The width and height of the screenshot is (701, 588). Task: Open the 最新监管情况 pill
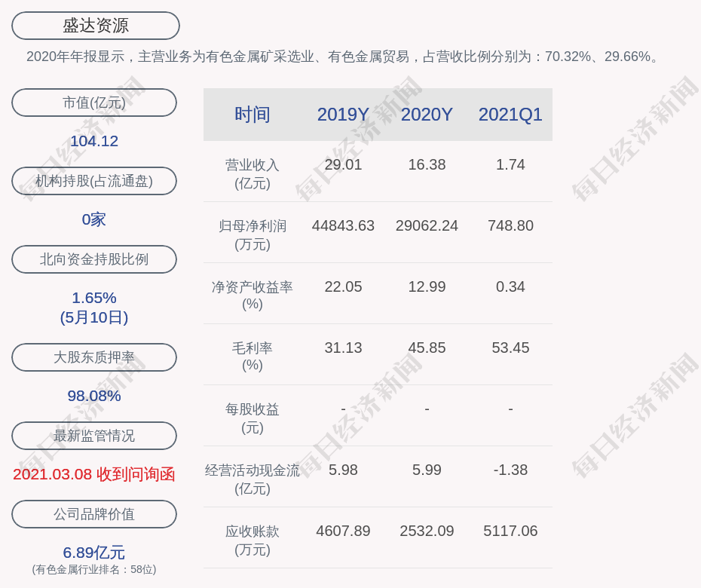tap(94, 436)
